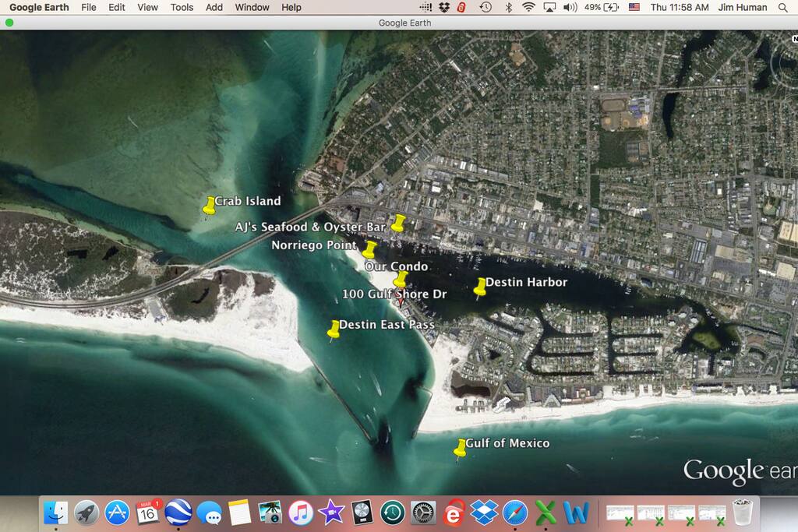The height and width of the screenshot is (532, 798).
Task: Open Calendar showing 16 in Dock
Action: pos(147,513)
